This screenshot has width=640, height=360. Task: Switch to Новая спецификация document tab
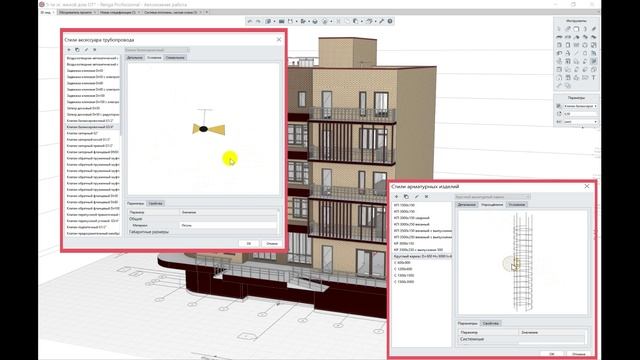point(120,12)
